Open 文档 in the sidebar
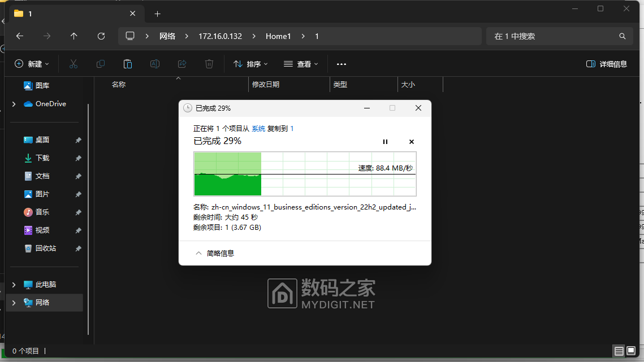 click(x=42, y=176)
